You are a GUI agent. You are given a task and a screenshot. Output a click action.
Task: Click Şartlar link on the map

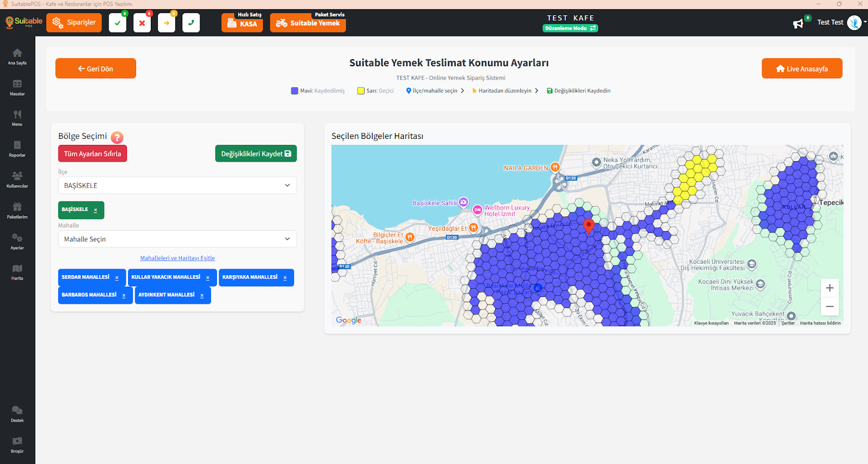tap(788, 323)
